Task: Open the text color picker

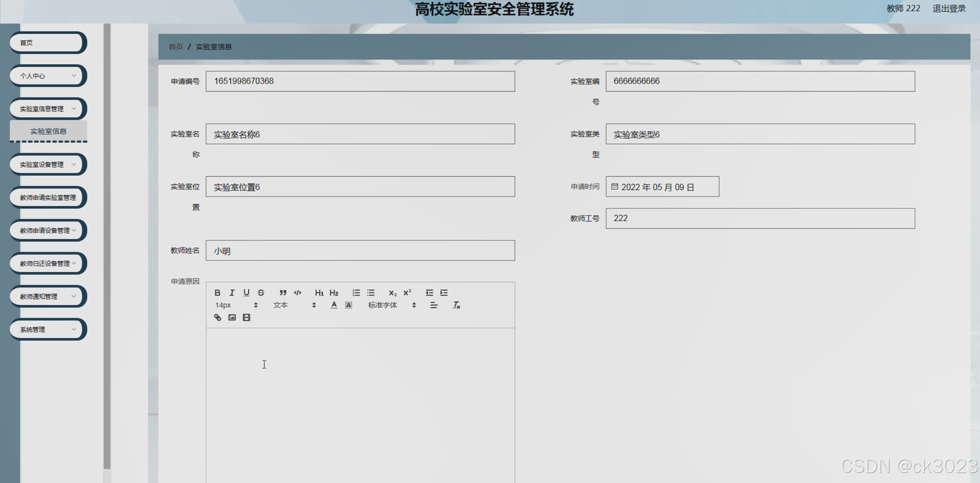Action: point(334,305)
